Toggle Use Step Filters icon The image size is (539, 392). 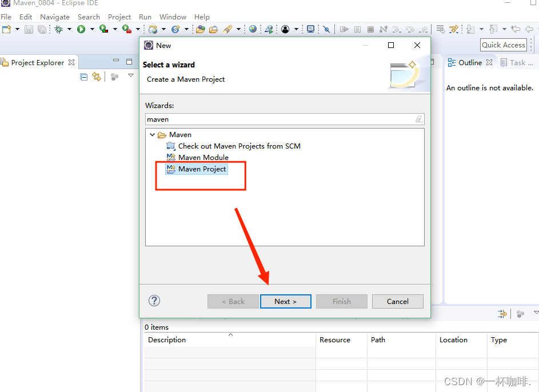pyautogui.click(x=454, y=29)
